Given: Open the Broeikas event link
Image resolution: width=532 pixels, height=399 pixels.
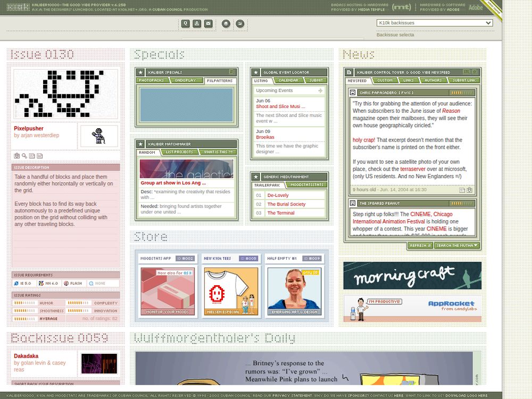Looking at the screenshot, I should (265, 137).
